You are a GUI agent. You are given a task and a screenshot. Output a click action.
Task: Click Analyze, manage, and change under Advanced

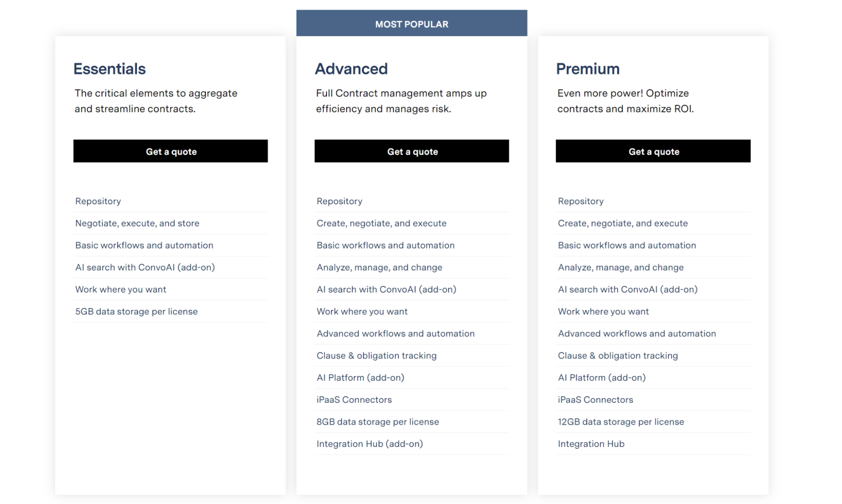(x=379, y=267)
